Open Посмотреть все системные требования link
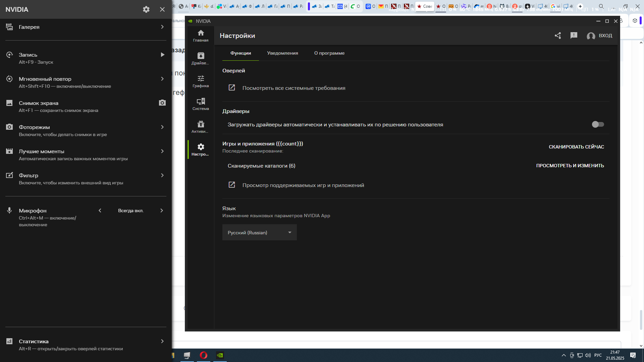The height and width of the screenshot is (362, 644). pyautogui.click(x=293, y=88)
